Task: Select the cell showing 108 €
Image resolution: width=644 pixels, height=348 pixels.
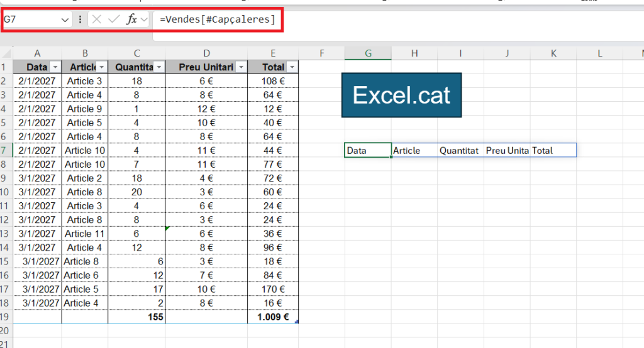Action: pos(273,81)
